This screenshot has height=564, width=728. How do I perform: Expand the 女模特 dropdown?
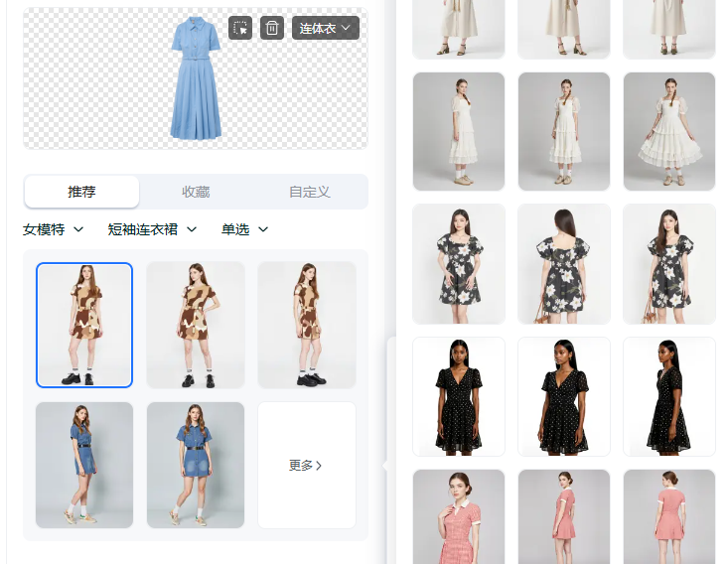pos(53,229)
